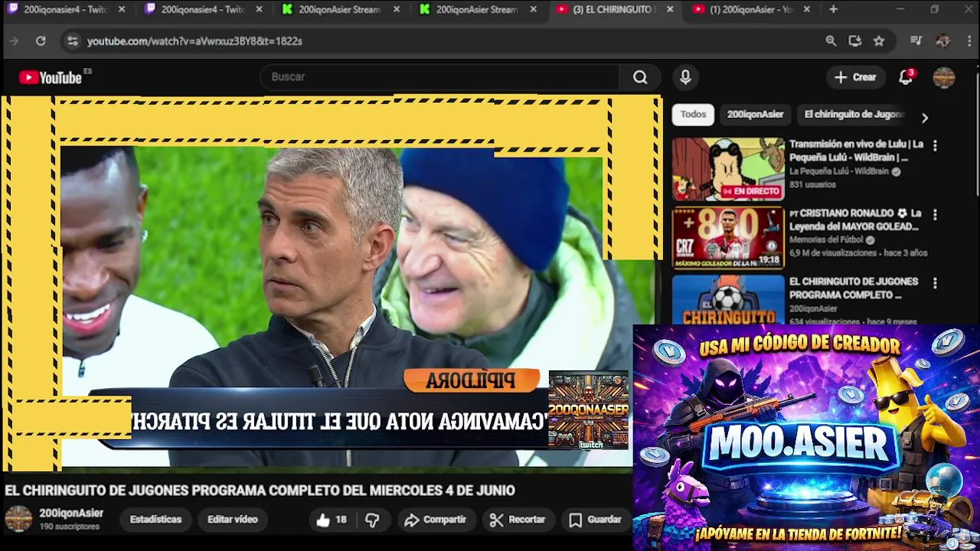Viewport: 980px width, 551px height.
Task: Open 'Transmisión en vivo de Lulu' title
Action: click(856, 151)
